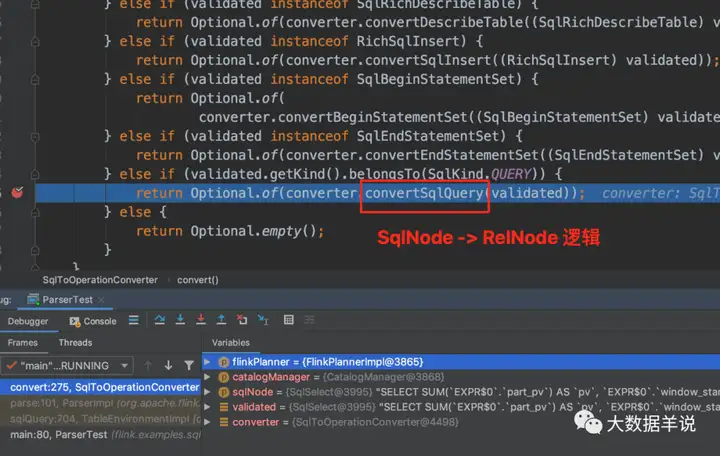Expand the catalogManager variable

click(207, 377)
